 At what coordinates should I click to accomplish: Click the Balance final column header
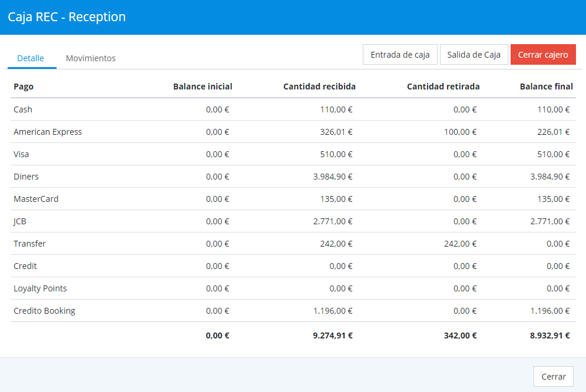[x=546, y=87]
